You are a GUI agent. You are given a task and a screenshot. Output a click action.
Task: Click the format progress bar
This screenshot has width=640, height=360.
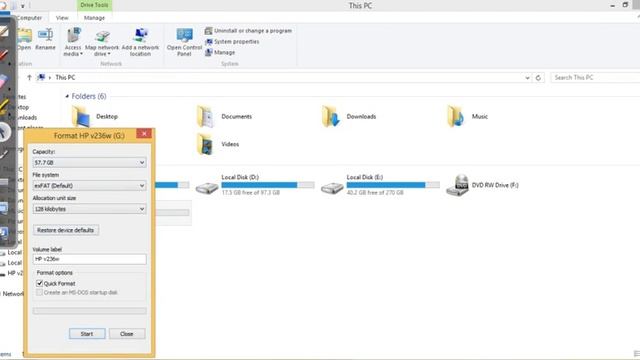pos(89,311)
